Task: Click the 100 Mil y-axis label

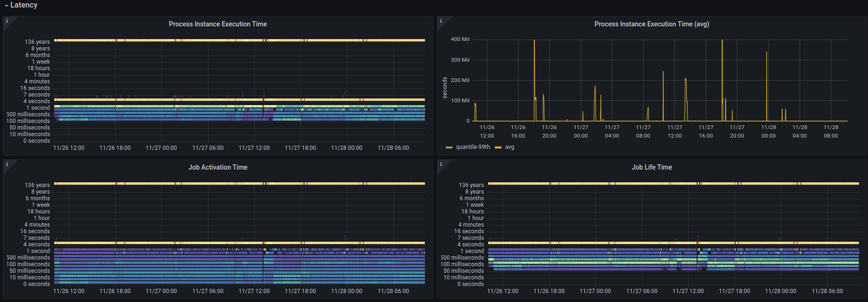Action: [x=460, y=100]
